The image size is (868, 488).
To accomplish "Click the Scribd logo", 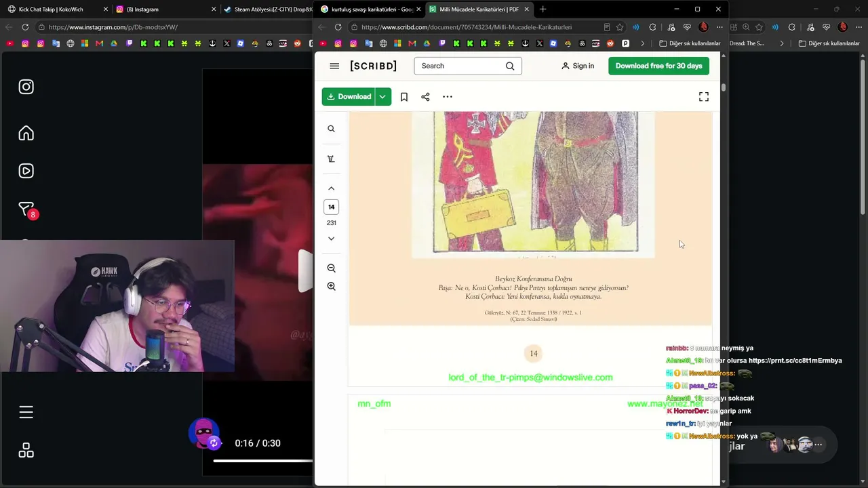I will click(x=373, y=66).
